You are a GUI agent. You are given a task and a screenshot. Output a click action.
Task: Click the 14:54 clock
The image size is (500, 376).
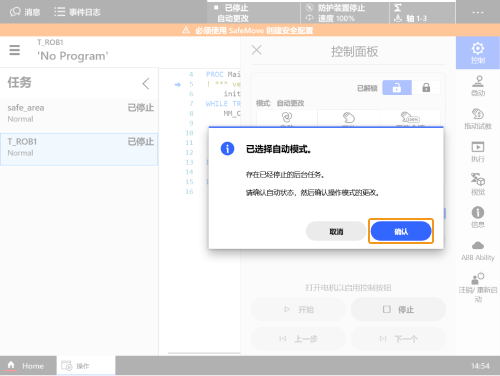(480, 366)
